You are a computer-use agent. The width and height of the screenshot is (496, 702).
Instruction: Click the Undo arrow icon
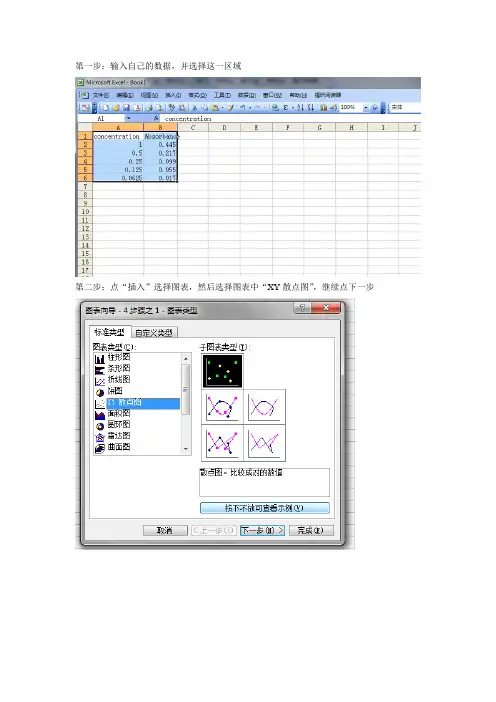tap(242, 107)
